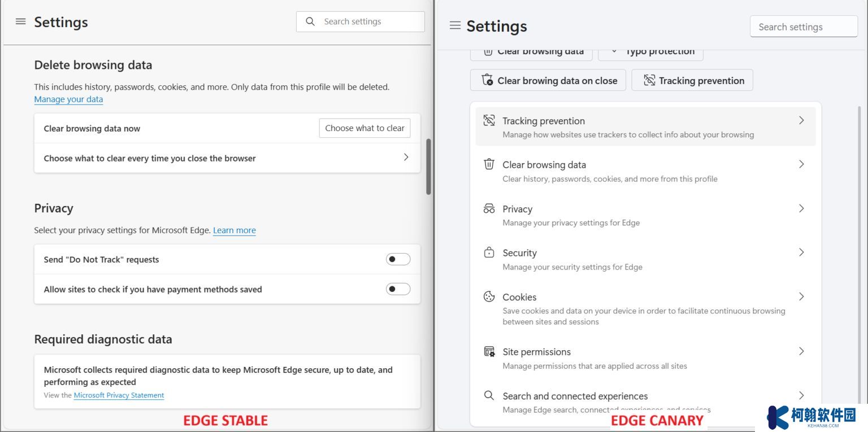Image resolution: width=868 pixels, height=432 pixels.
Task: Open the Manage your data link
Action: point(68,99)
